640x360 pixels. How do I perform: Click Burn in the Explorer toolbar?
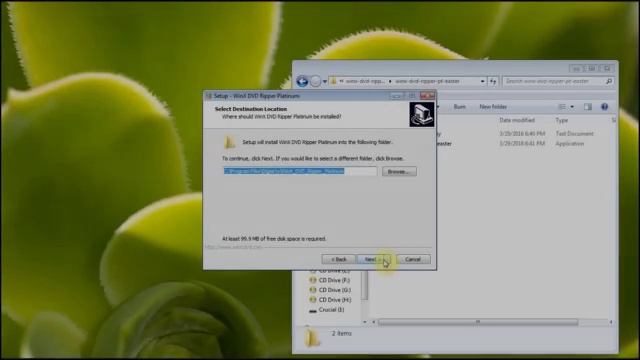click(x=459, y=107)
